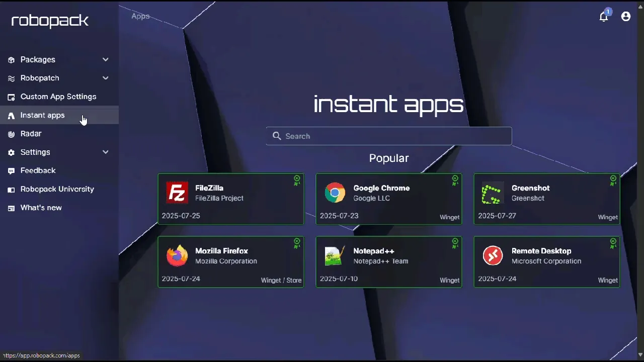The image size is (644, 362).
Task: Click the Feedback chat icon
Action: click(11, 171)
